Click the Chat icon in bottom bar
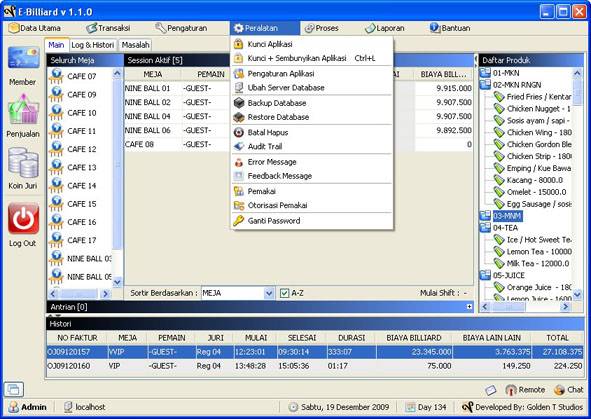This screenshot has height=419, width=591. [559, 390]
